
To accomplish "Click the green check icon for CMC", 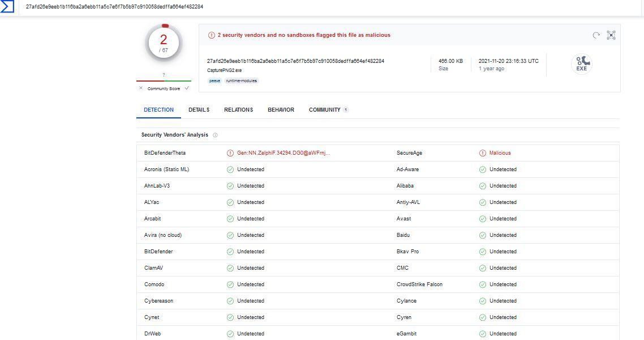I will click(483, 268).
